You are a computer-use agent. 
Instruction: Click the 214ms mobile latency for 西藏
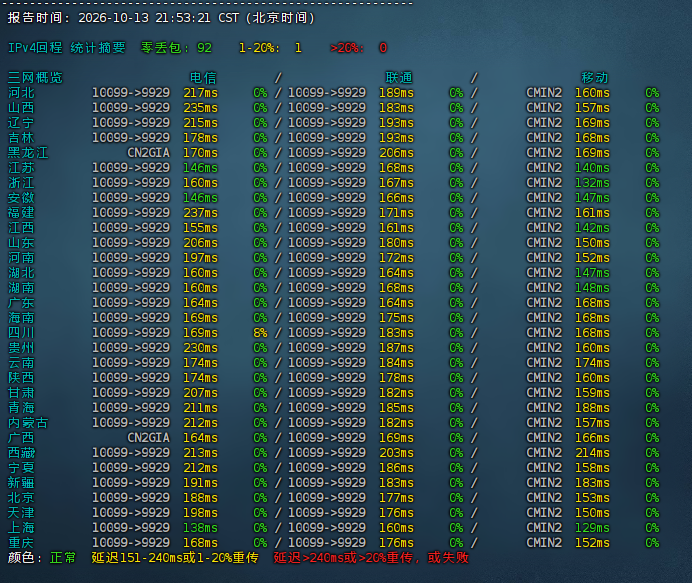(592, 453)
